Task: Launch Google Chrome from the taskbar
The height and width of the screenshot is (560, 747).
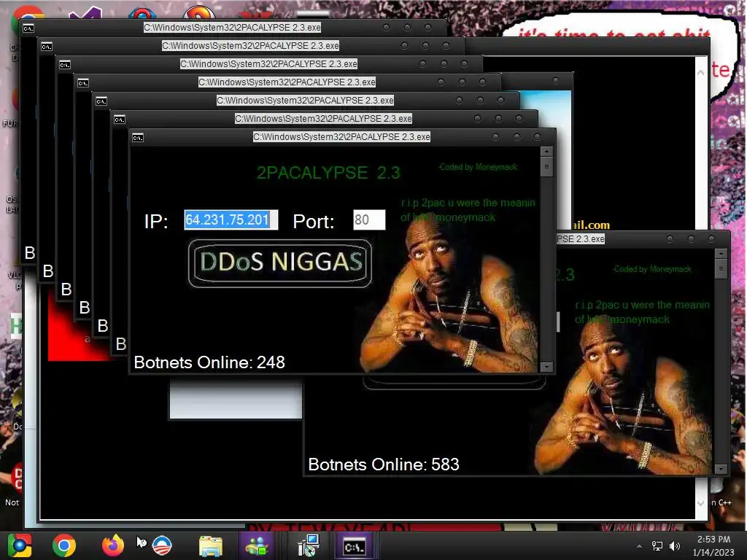Action: (64, 545)
